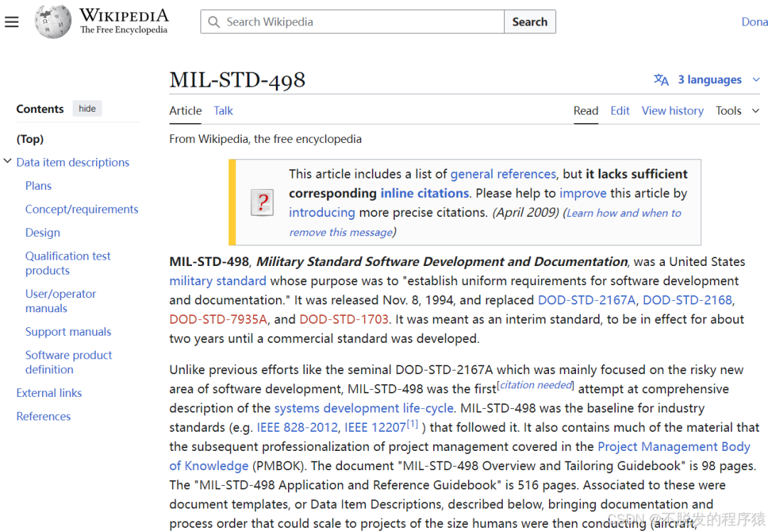Click the language translation icon
The image size is (768, 532).
(x=661, y=80)
